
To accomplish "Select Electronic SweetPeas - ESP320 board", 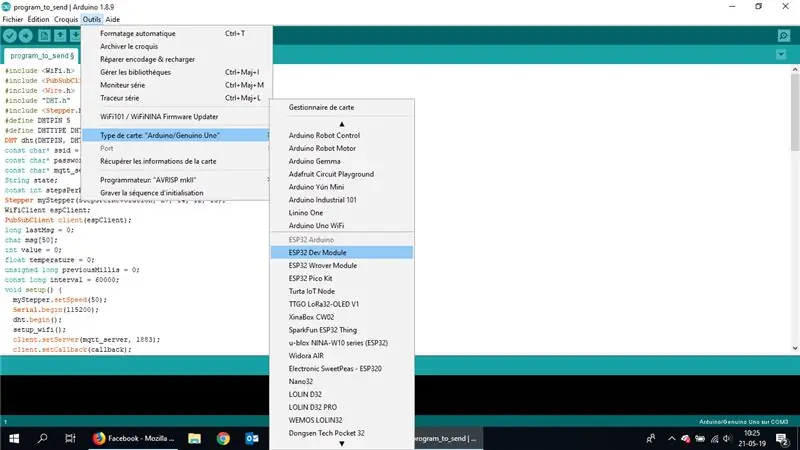I will (342, 368).
